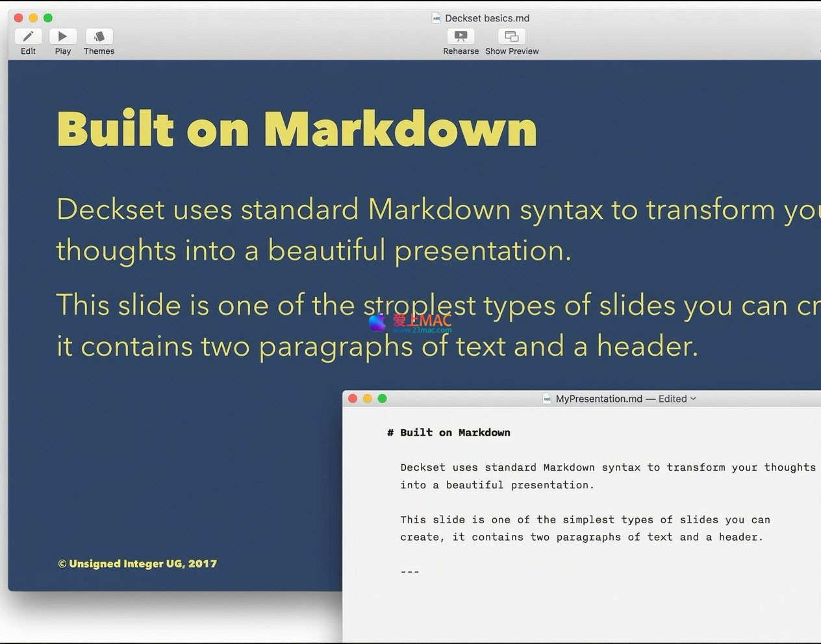Minimize the Deckset basics.md window
The width and height of the screenshot is (821, 644).
tap(33, 18)
